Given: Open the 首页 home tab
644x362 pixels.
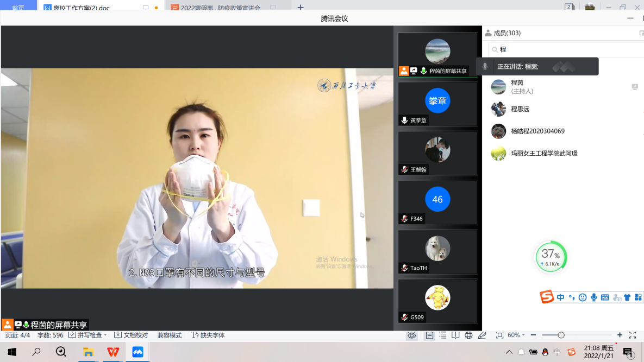Looking at the screenshot, I should click(x=18, y=8).
